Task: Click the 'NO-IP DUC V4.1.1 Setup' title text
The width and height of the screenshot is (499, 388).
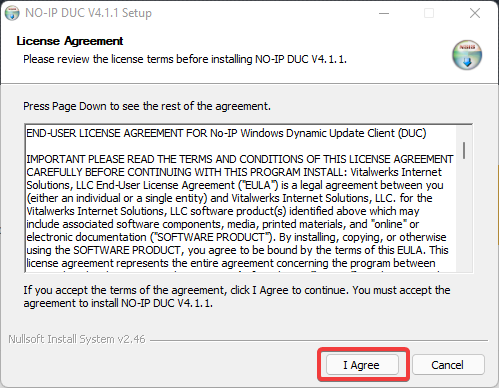Action: point(88,13)
